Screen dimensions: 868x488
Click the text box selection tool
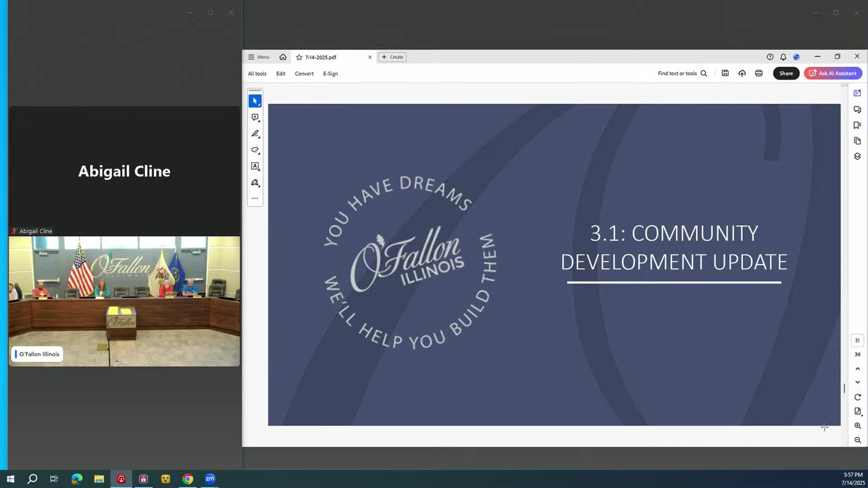pyautogui.click(x=255, y=166)
